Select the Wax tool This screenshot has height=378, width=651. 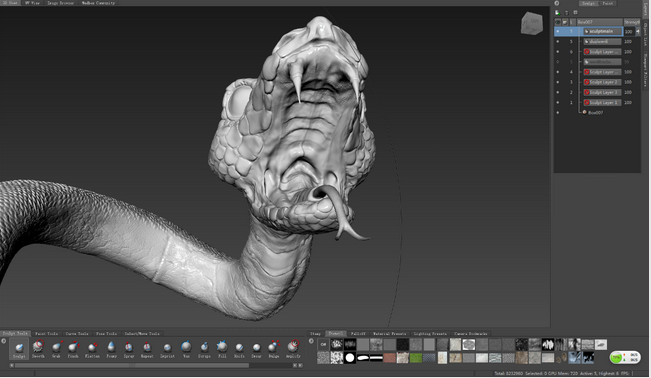186,349
